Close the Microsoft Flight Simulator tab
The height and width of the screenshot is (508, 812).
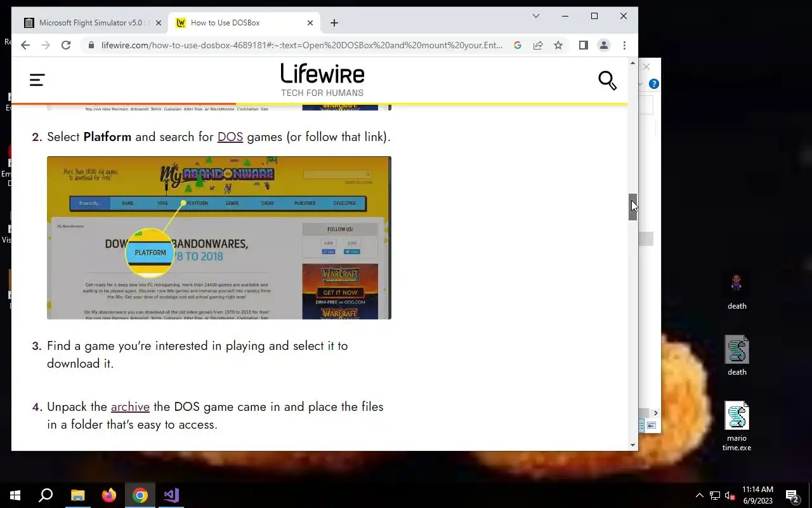click(159, 23)
